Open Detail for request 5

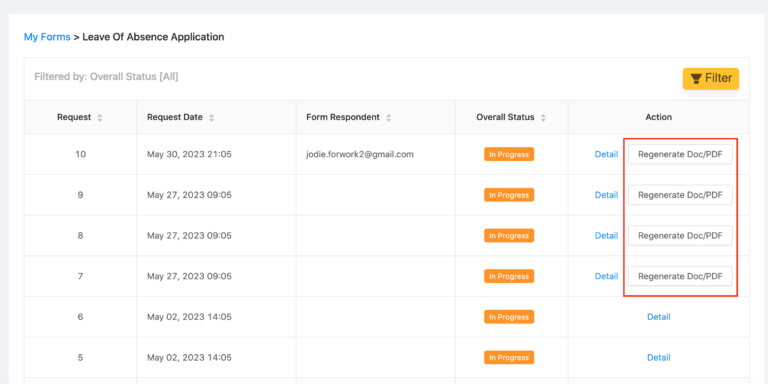coord(659,358)
